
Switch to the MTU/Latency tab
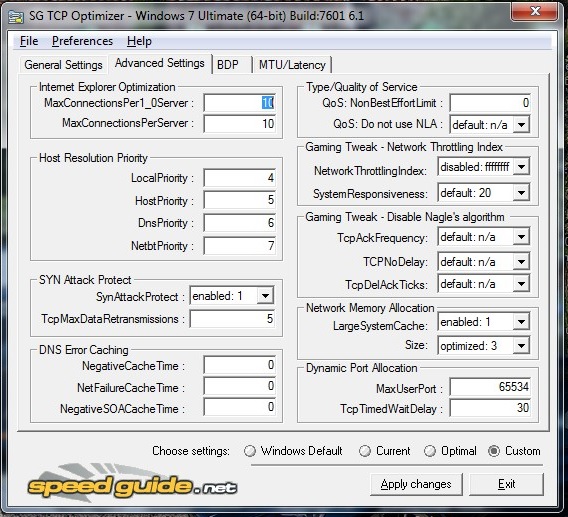coord(292,65)
